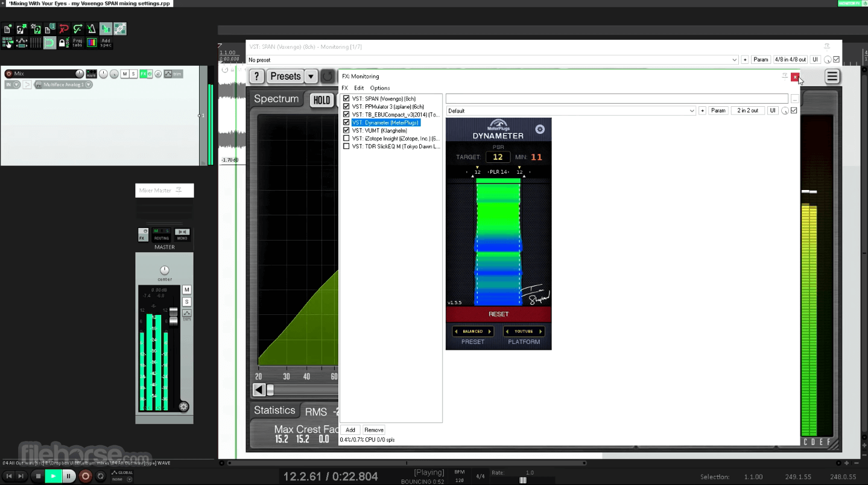Click the Add button in FX window
The height and width of the screenshot is (485, 868).
350,430
